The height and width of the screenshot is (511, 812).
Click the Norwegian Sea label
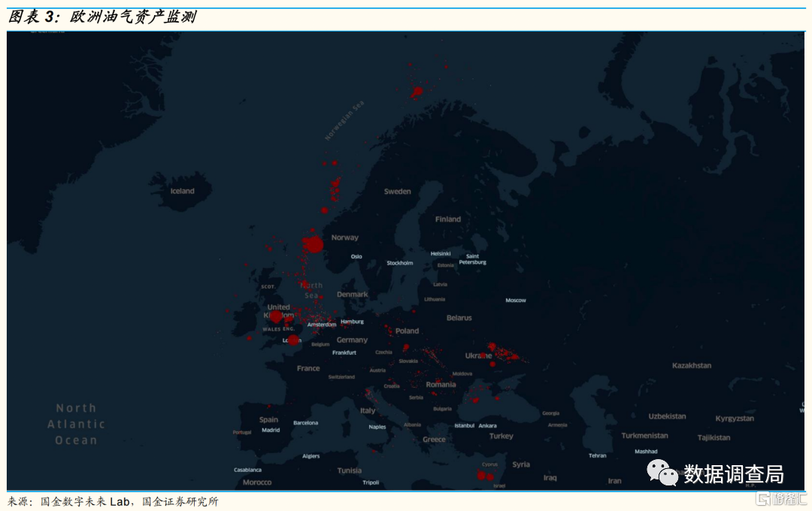click(x=344, y=120)
